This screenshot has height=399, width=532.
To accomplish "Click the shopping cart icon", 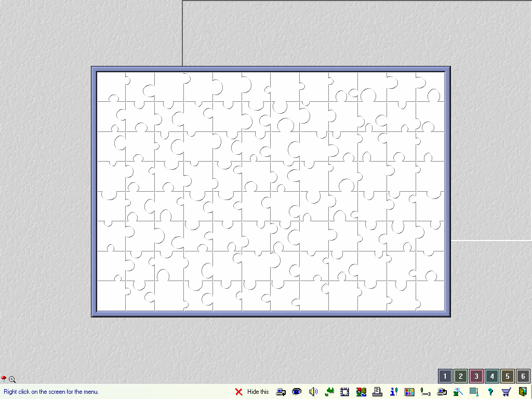I will click(506, 392).
